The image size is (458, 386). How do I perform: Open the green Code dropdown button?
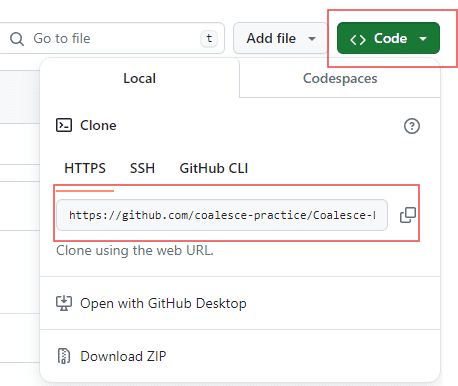coord(388,38)
